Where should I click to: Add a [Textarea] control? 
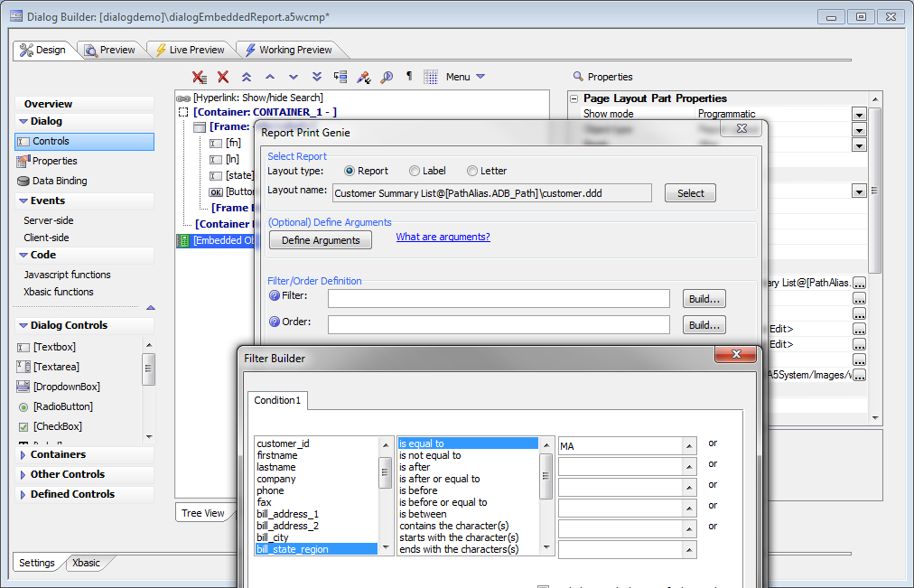pyautogui.click(x=49, y=367)
